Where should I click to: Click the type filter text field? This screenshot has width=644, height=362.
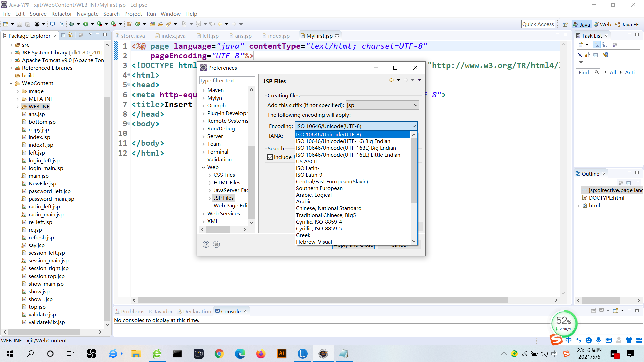click(227, 80)
